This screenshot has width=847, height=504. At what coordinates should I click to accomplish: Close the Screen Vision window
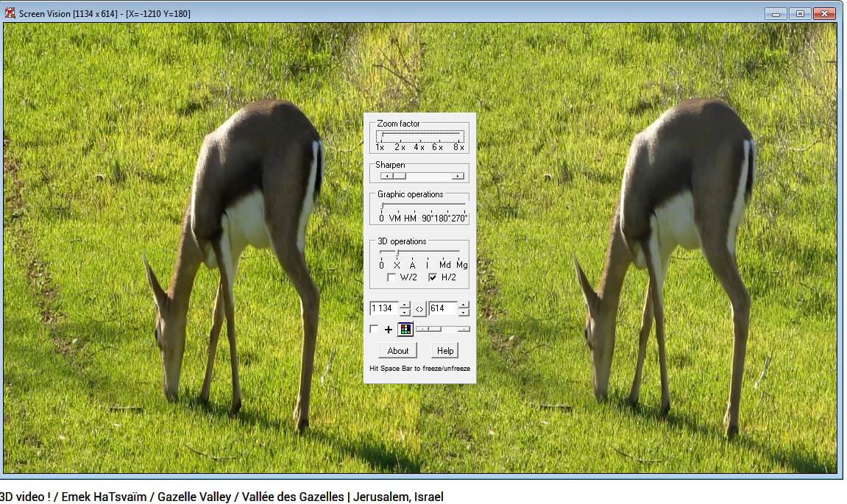click(824, 13)
